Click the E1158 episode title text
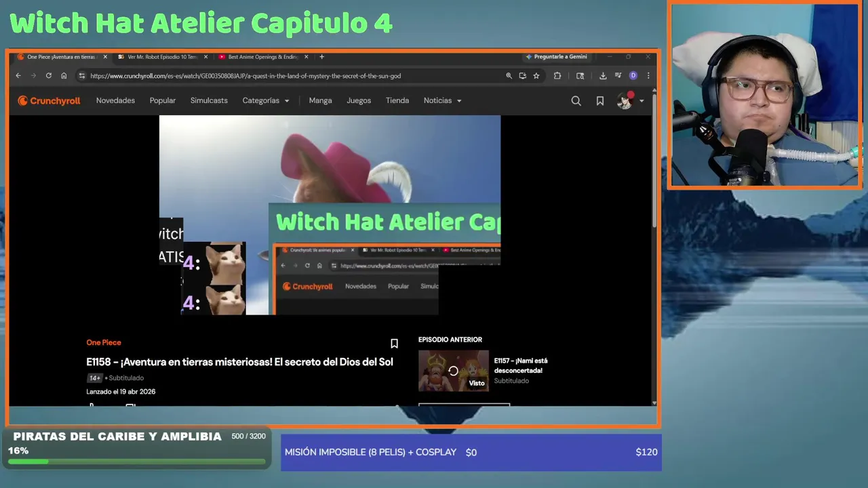Image resolution: width=868 pixels, height=488 pixels. pos(239,362)
